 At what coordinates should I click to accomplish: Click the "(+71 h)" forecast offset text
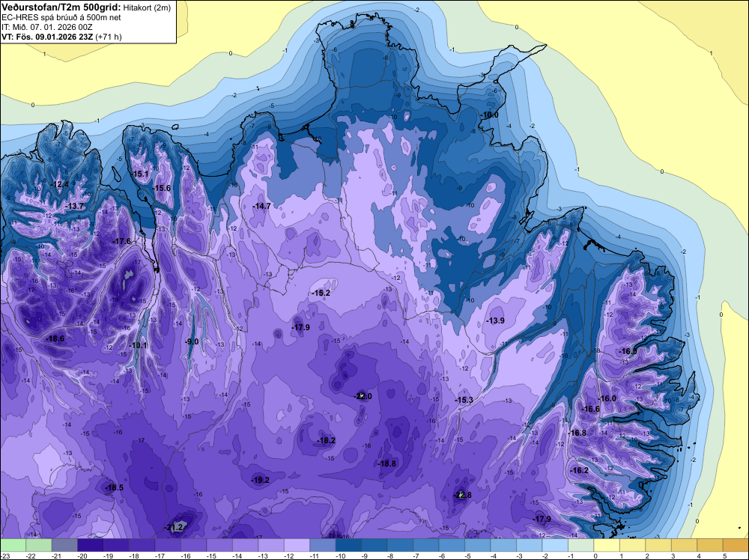tap(109, 37)
